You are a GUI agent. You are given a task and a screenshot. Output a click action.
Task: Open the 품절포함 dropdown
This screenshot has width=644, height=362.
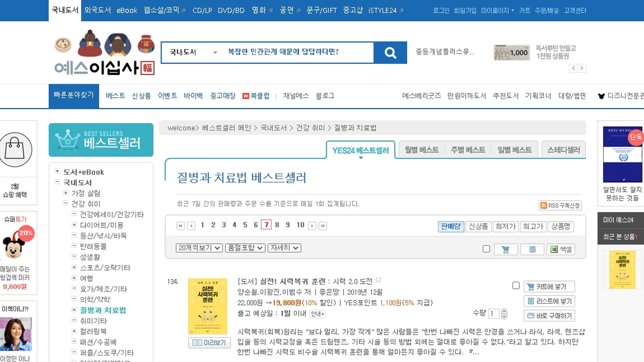(x=245, y=248)
